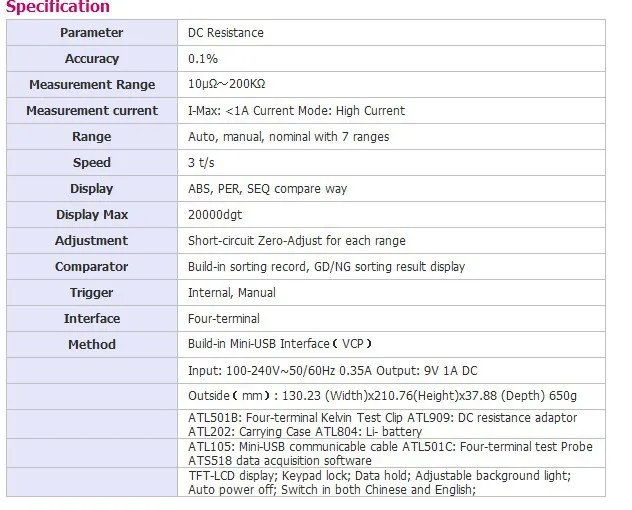Select the Interface label
The width and height of the screenshot is (632, 510).
(x=92, y=318)
